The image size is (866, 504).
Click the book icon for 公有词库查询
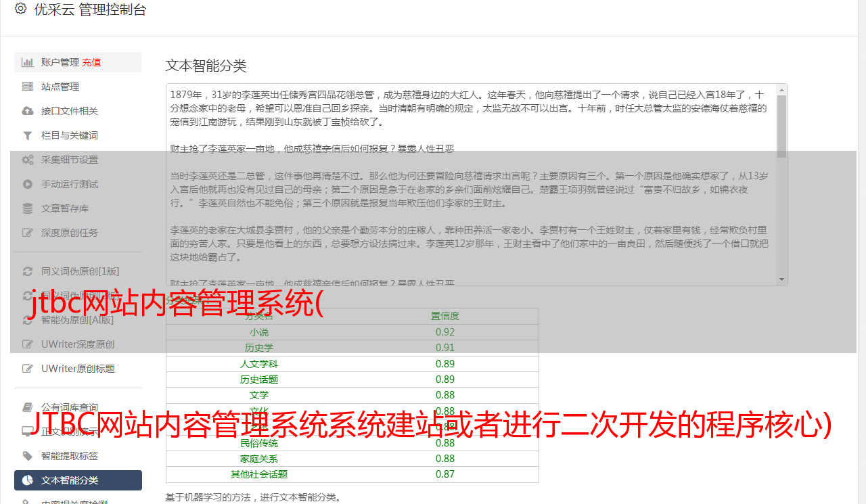28,407
